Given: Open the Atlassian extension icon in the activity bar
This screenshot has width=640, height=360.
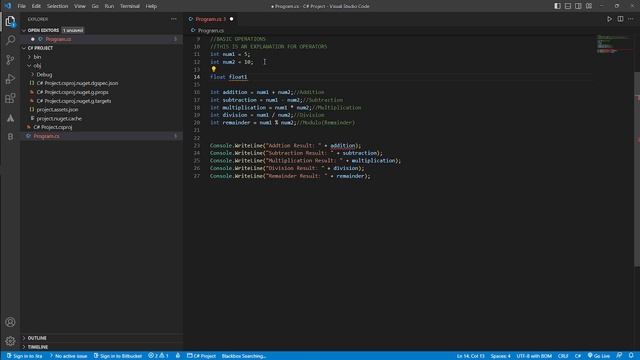Looking at the screenshot, I should tap(10, 118).
